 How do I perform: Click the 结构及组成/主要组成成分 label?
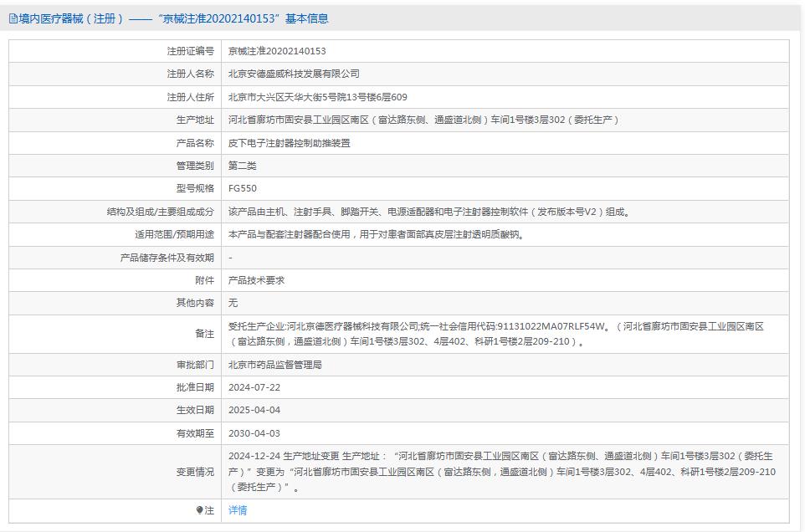point(160,212)
